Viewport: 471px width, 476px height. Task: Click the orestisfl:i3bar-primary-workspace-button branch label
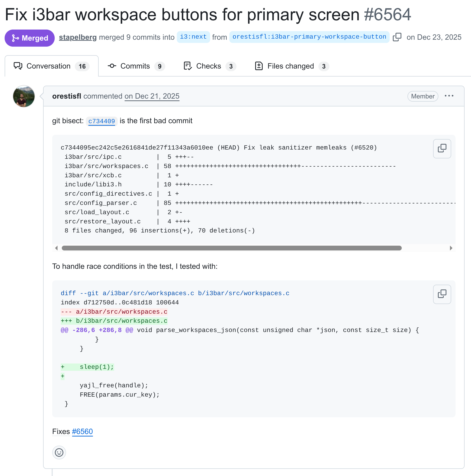[x=309, y=37]
